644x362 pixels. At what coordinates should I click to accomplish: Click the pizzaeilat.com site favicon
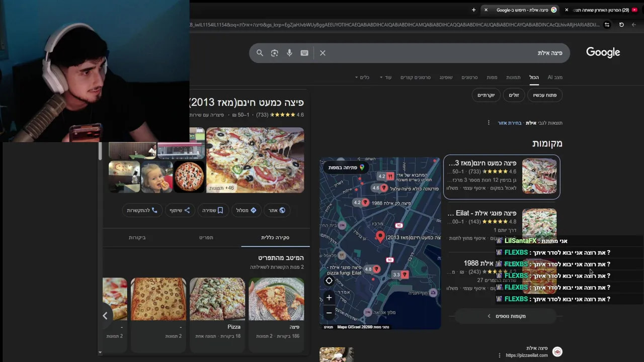click(x=557, y=352)
